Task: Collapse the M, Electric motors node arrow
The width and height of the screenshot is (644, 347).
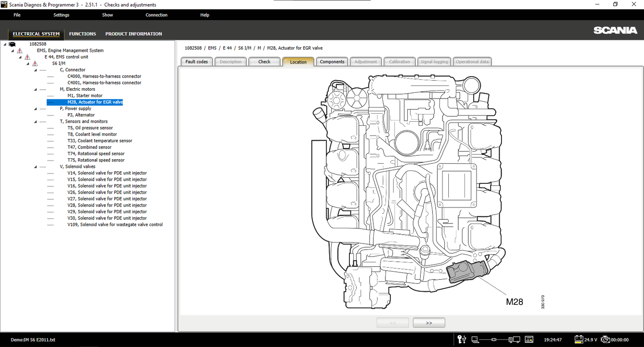Action: pos(36,89)
